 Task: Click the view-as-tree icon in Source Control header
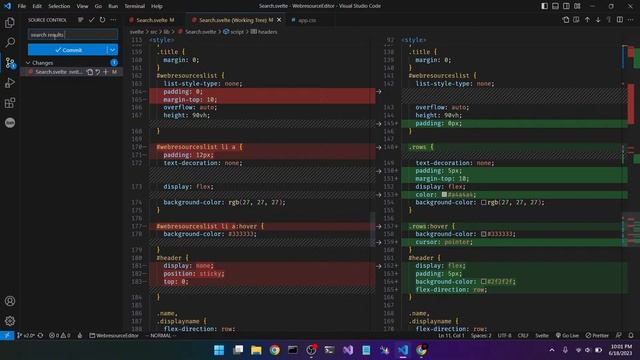pos(80,20)
